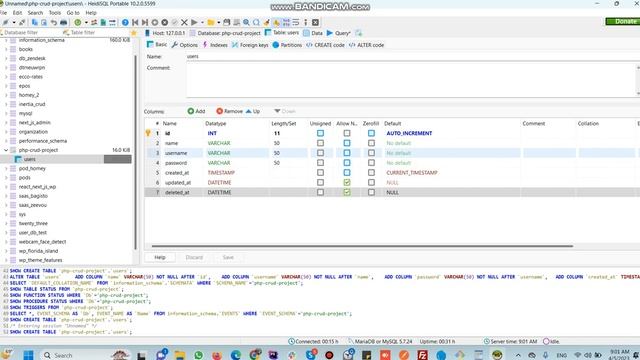The height and width of the screenshot is (360, 640).
Task: Expand the wp_theme_features database node
Action: point(6,260)
